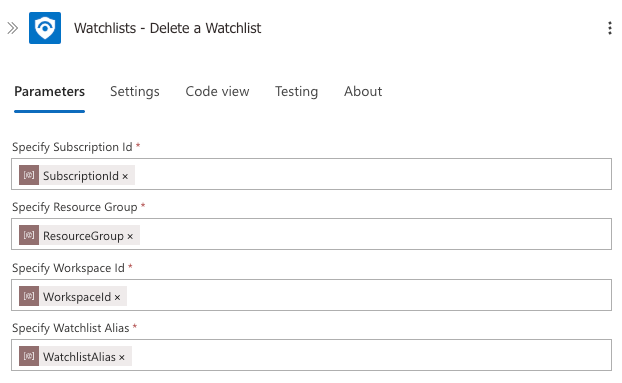Remove the WatchlistAlias token with its x
This screenshot has height=383, width=622.
(122, 357)
